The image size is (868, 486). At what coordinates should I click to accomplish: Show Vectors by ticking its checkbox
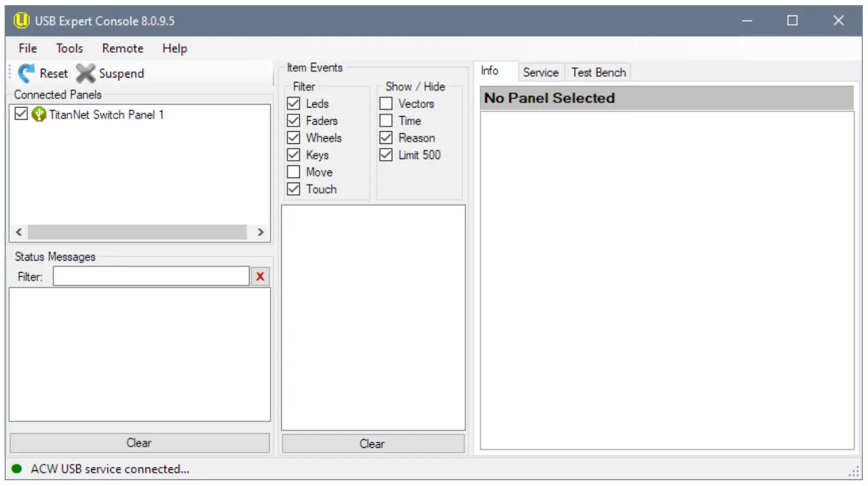tap(386, 103)
